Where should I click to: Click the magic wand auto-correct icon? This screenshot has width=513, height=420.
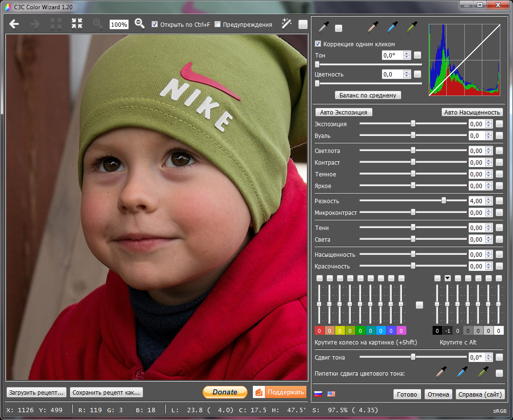(x=286, y=24)
